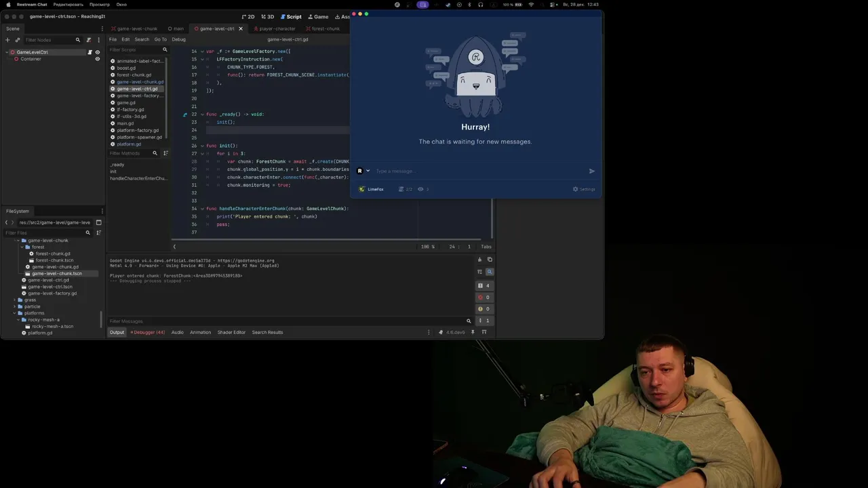Open the main scene tab

coord(176,28)
